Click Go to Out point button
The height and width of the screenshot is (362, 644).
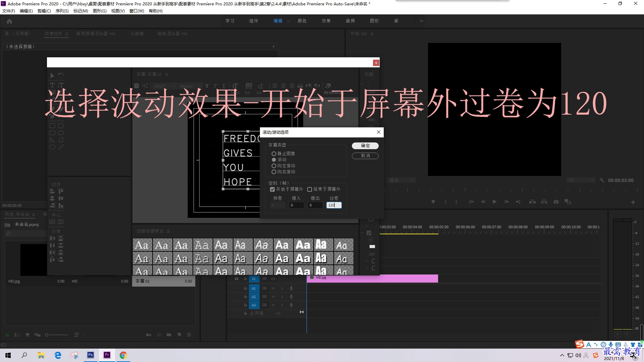pos(518,202)
